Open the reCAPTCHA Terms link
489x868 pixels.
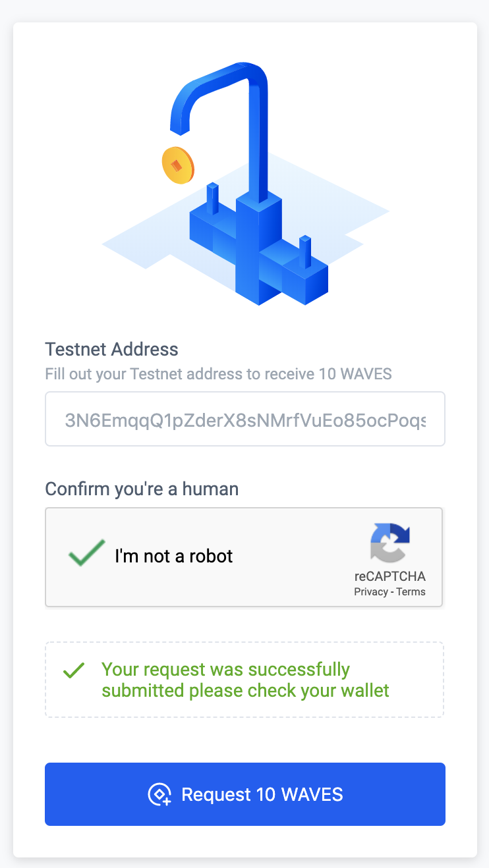pyautogui.click(x=411, y=591)
